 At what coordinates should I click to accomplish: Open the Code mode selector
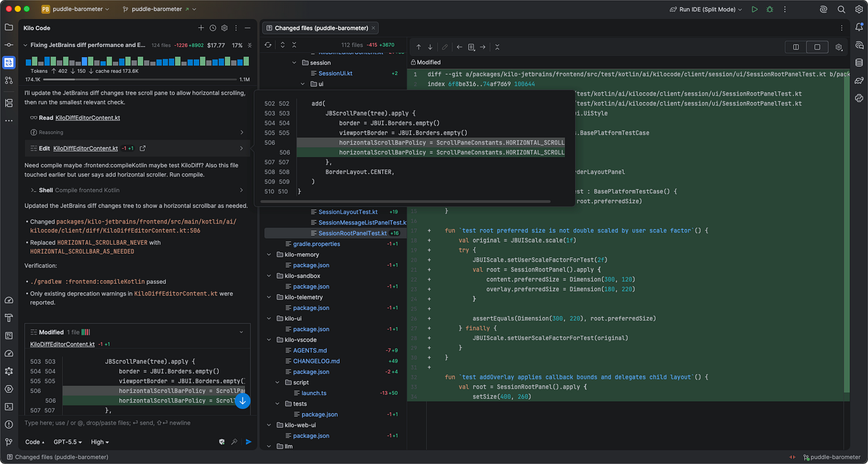coord(35,442)
